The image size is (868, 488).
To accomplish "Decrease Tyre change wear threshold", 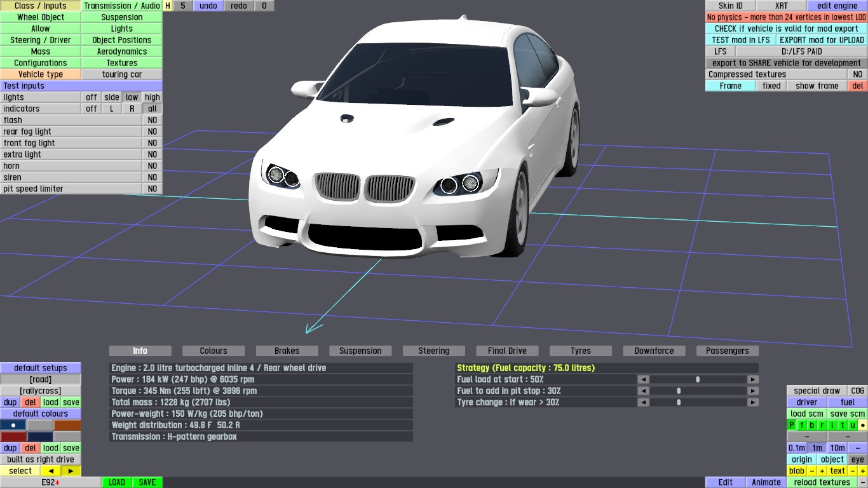I will coord(644,402).
